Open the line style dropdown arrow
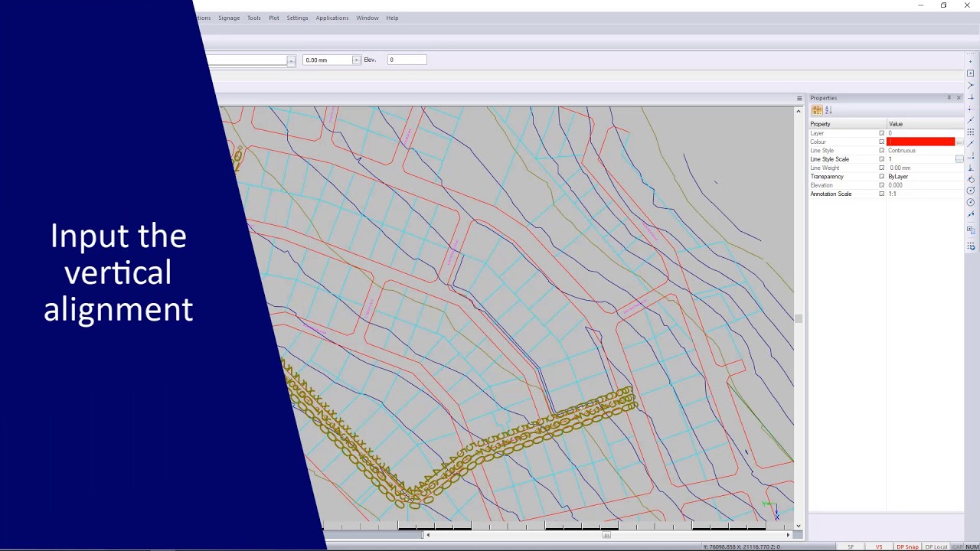Image resolution: width=980 pixels, height=551 pixels. click(x=291, y=60)
